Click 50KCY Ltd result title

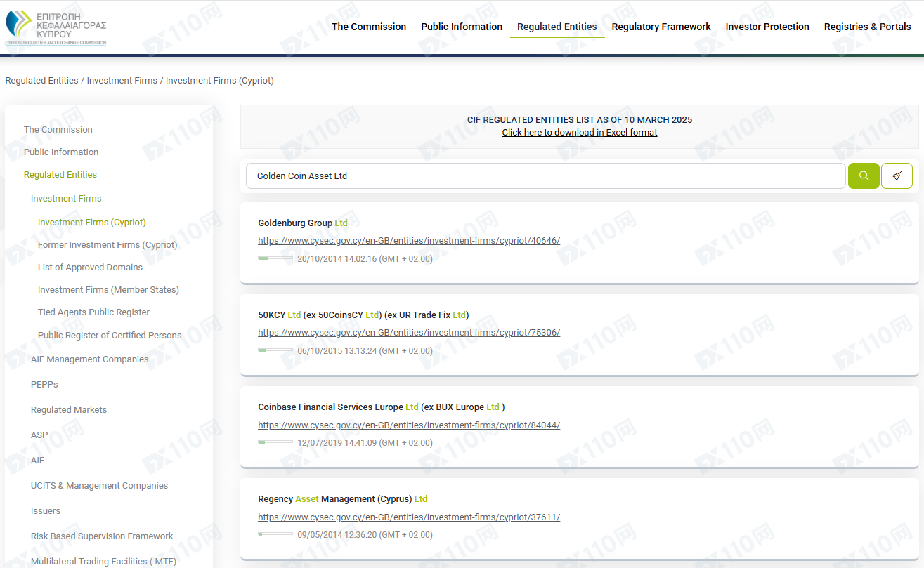363,315
